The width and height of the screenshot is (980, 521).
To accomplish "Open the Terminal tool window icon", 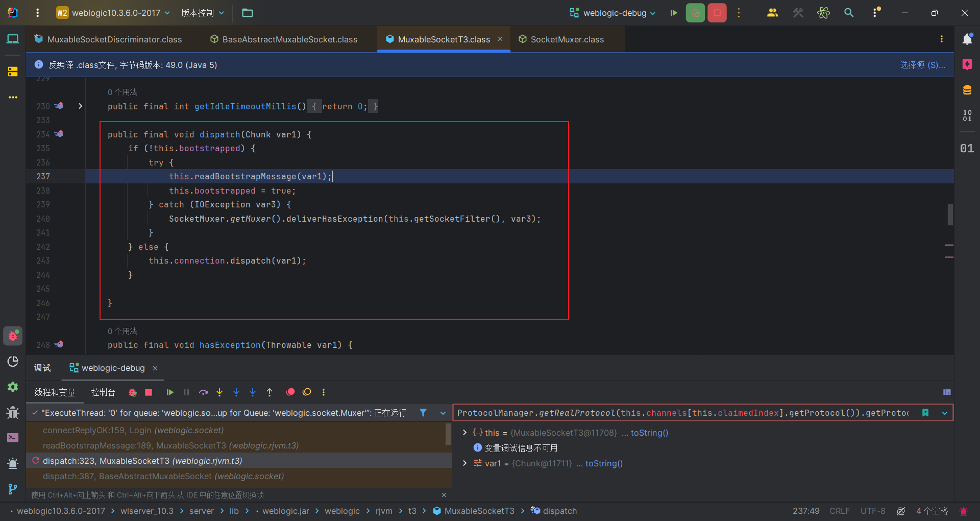I will click(x=13, y=437).
